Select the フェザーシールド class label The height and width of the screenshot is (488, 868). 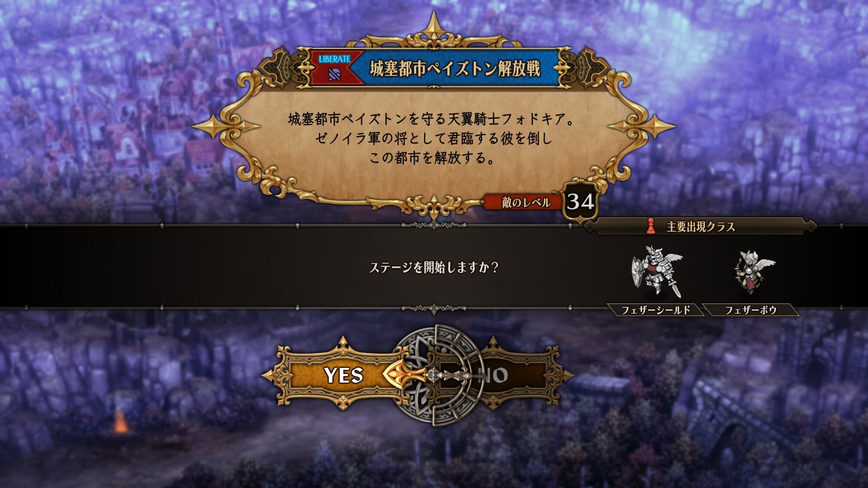[656, 310]
